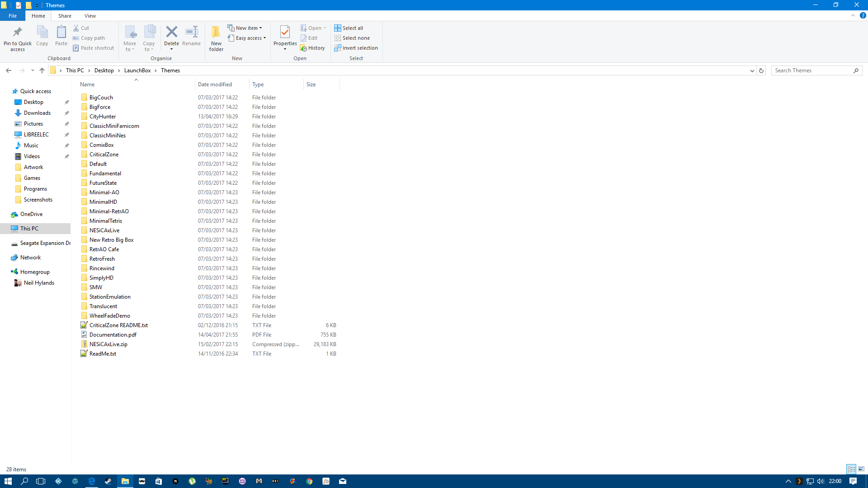Click Pin to Quick access icon
The width and height of the screenshot is (868, 488).
18,32
